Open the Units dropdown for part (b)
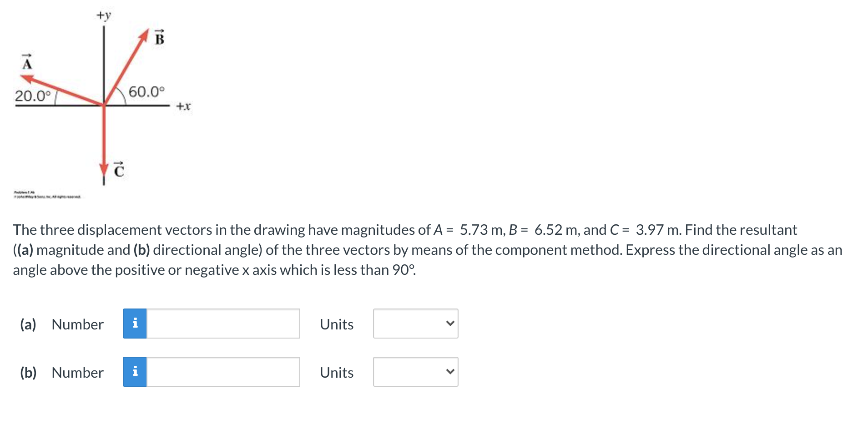Image resolution: width=868 pixels, height=425 pixels. pos(414,372)
